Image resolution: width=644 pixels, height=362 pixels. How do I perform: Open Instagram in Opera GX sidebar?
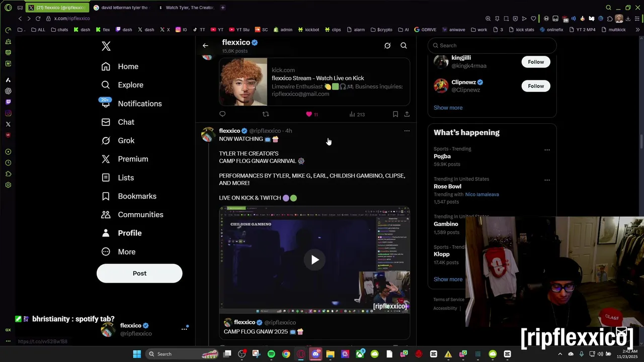[8, 113]
